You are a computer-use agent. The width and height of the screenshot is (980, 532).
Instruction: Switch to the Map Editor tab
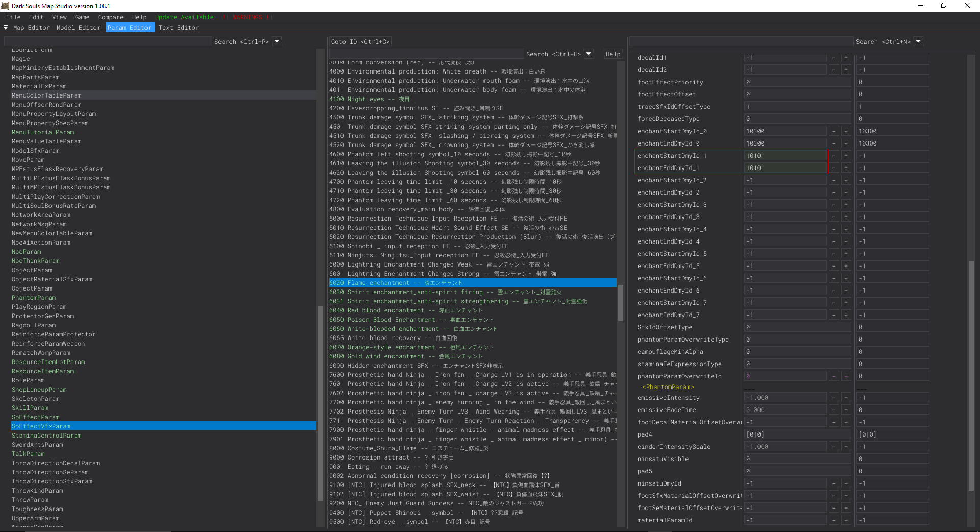tap(31, 28)
